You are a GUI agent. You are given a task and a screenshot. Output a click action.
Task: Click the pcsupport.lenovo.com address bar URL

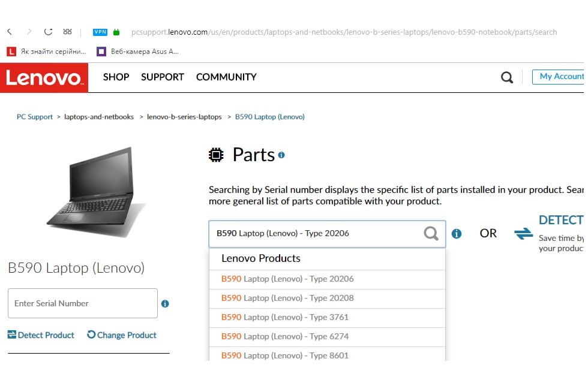344,32
